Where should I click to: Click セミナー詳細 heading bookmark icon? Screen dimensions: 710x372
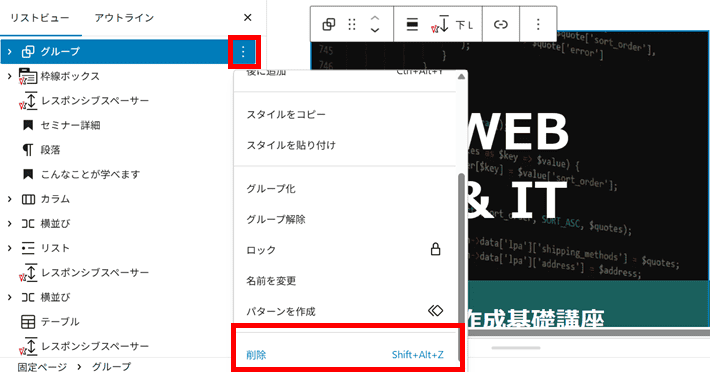pos(28,125)
